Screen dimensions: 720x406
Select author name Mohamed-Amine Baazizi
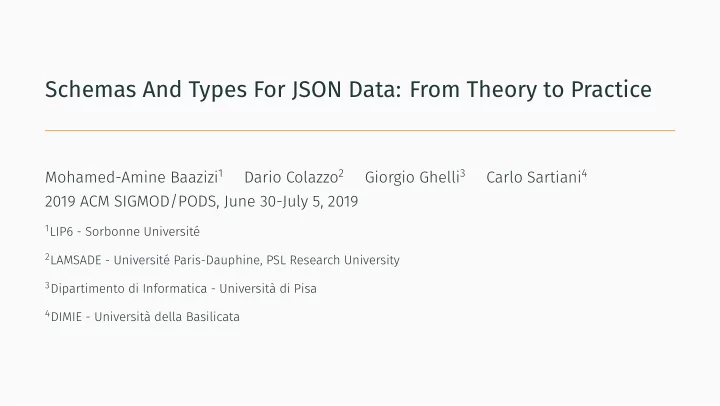pos(131,177)
